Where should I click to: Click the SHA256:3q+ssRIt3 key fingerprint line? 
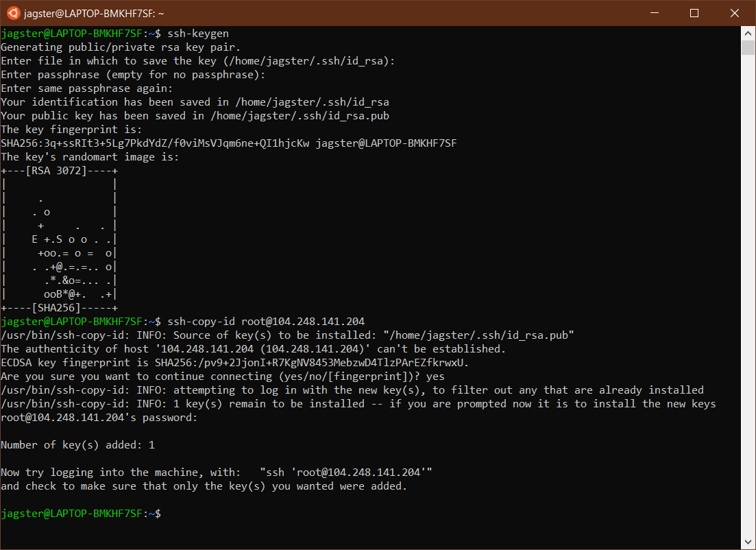(x=228, y=143)
